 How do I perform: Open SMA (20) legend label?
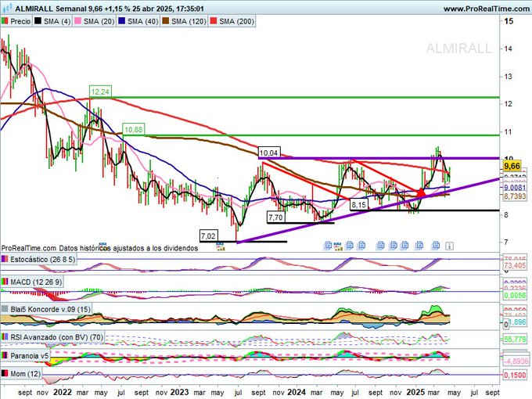[99, 21]
